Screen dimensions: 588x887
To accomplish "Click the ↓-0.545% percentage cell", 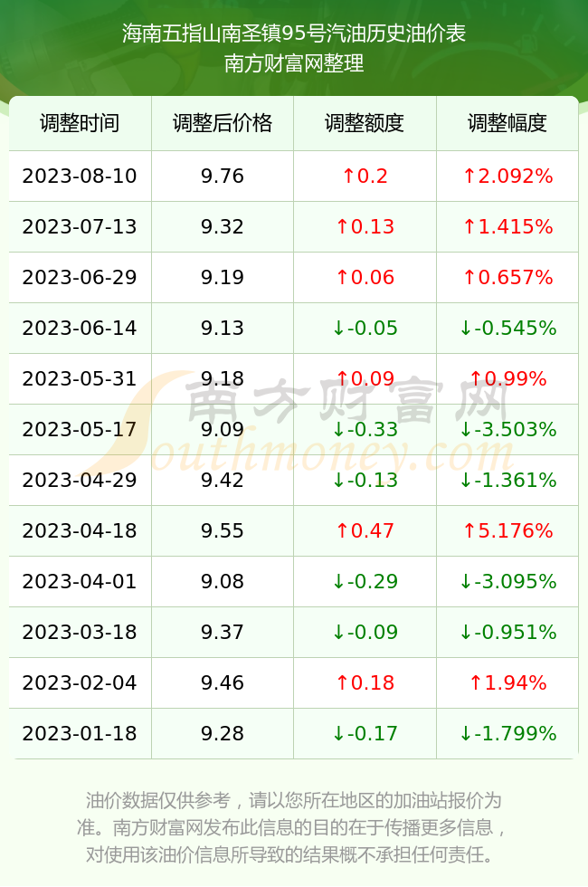I will (507, 328).
